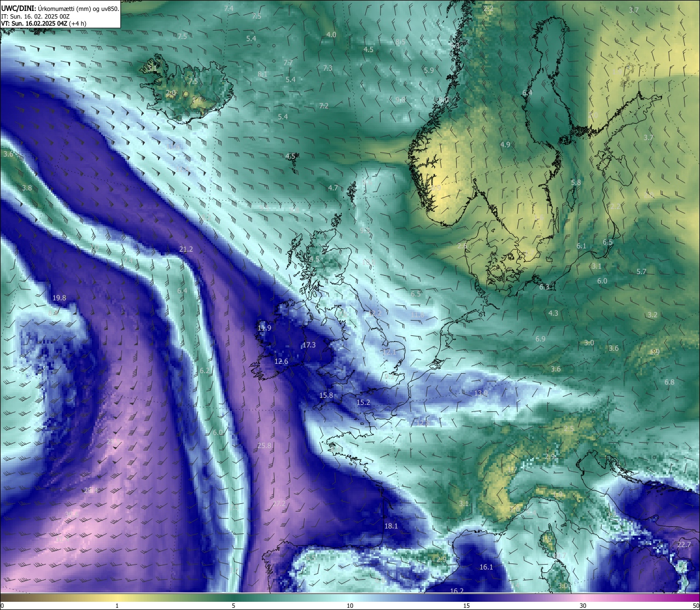Select the 6.8 value at the eastern edge
Image resolution: width=700 pixels, height=610 pixels.
[669, 382]
